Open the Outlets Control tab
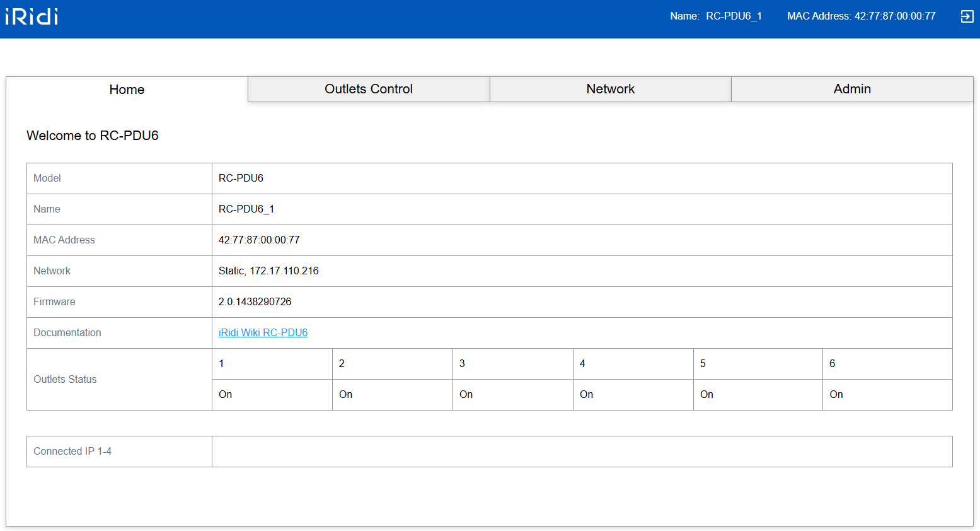 [x=369, y=89]
